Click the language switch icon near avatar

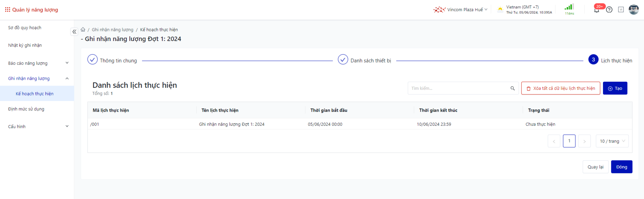pos(621,10)
